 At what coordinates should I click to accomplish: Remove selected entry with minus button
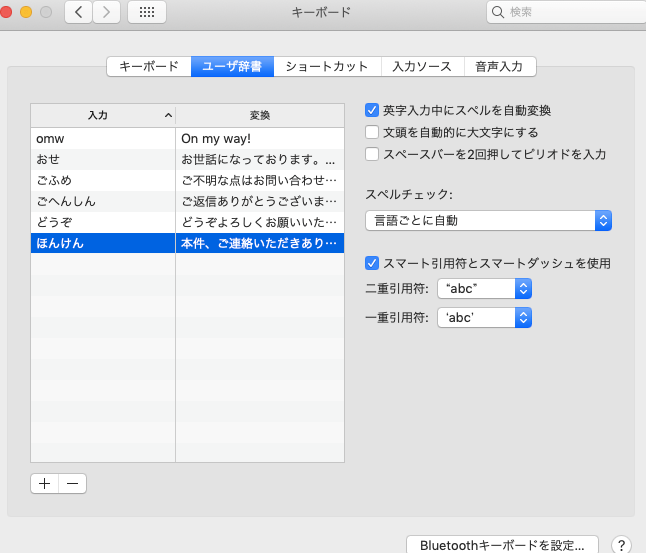72,484
